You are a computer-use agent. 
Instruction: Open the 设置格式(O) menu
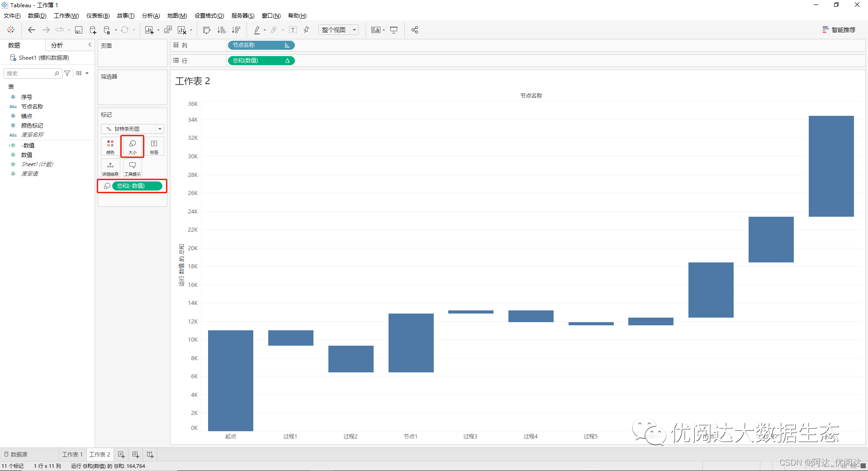coord(209,16)
